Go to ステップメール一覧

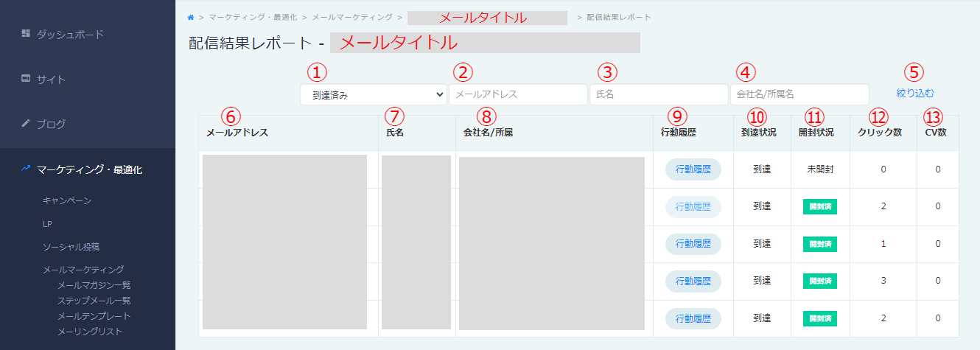click(x=94, y=301)
